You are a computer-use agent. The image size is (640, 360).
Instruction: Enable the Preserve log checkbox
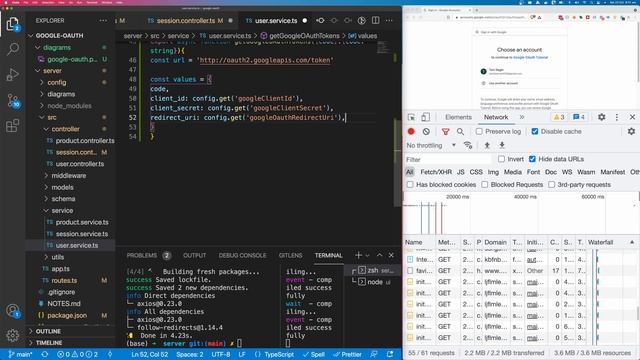479,131
